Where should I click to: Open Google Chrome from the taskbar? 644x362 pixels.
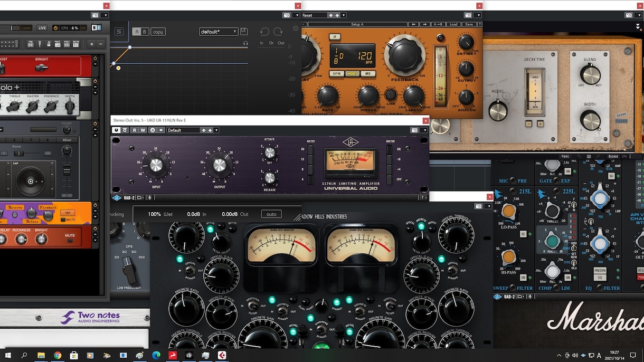click(x=57, y=355)
